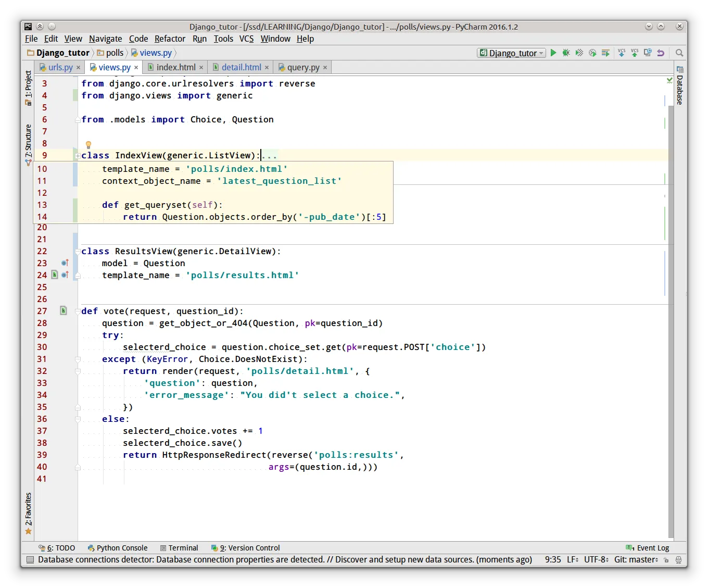This screenshot has width=708, height=588.
Task: Expand the folded IndexView class
Action: [78, 156]
